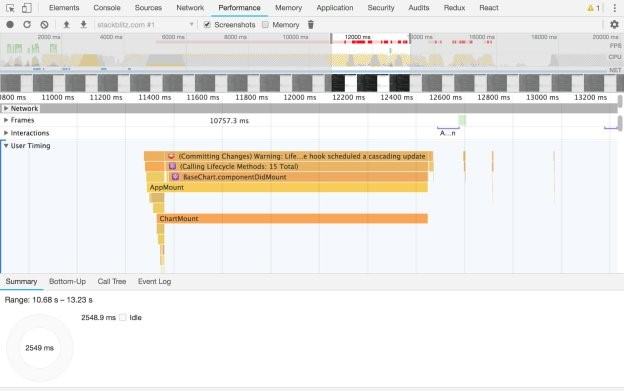The width and height of the screenshot is (624, 391).
Task: Expand the Network track
Action: [6, 108]
